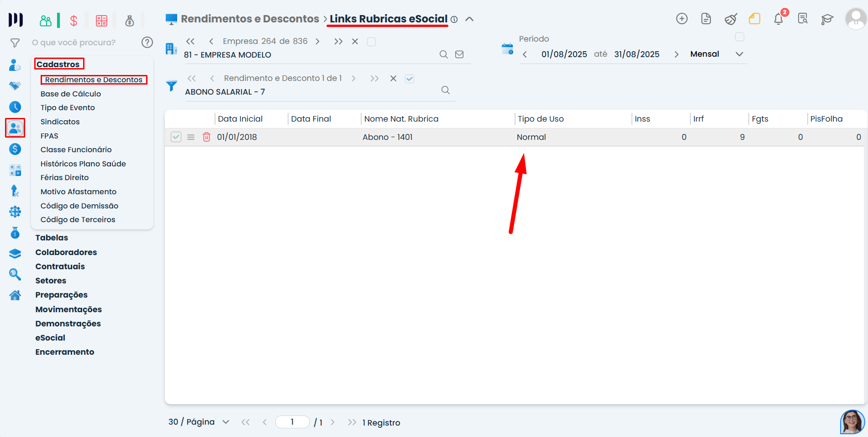The width and height of the screenshot is (868, 437).
Task: Click the magnifier search icon in sidebar
Action: tap(15, 274)
